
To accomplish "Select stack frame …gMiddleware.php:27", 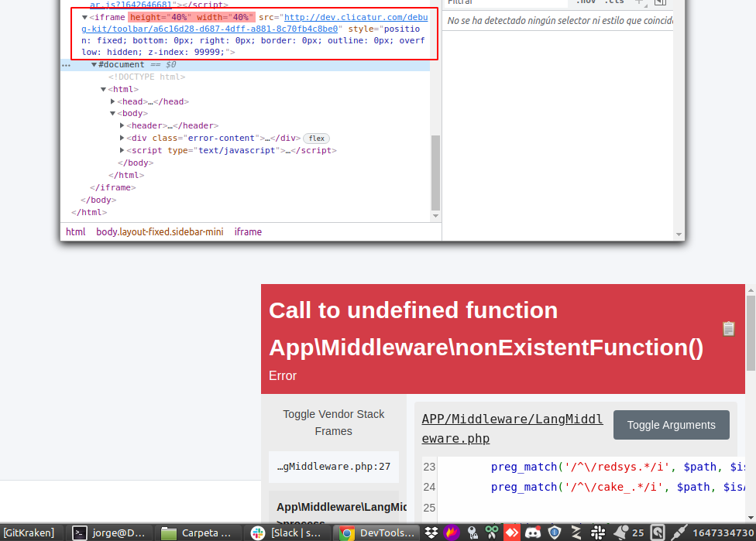I will (x=334, y=467).
